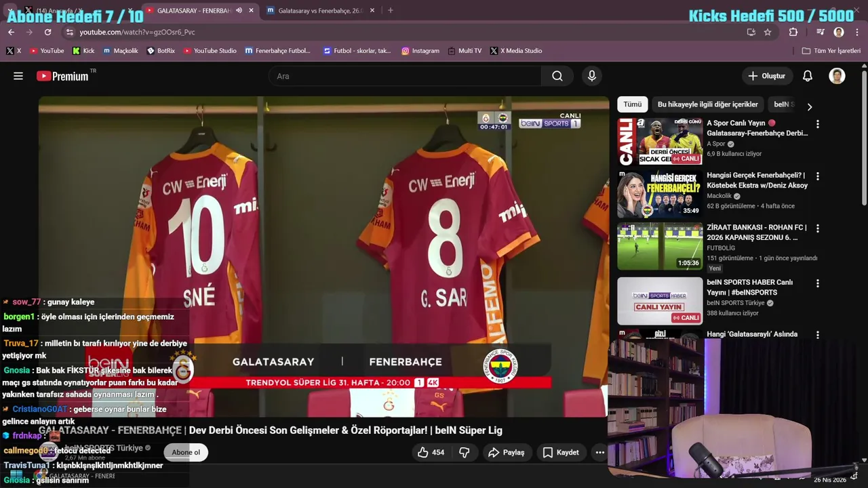Go to YouTube Premium home logo
This screenshot has width=868, height=488.
point(63,76)
